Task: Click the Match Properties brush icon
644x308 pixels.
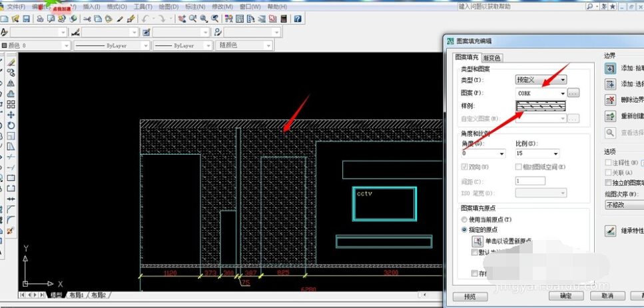Action: pyautogui.click(x=120, y=19)
